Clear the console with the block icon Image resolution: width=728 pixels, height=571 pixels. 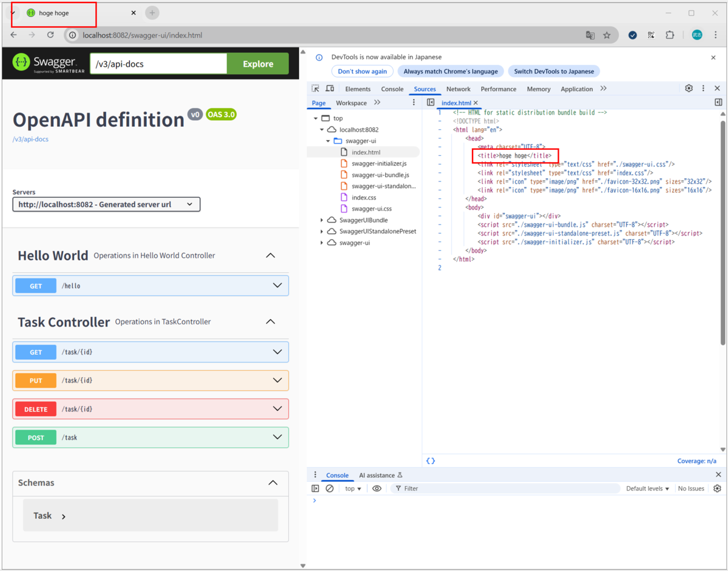pyautogui.click(x=330, y=488)
